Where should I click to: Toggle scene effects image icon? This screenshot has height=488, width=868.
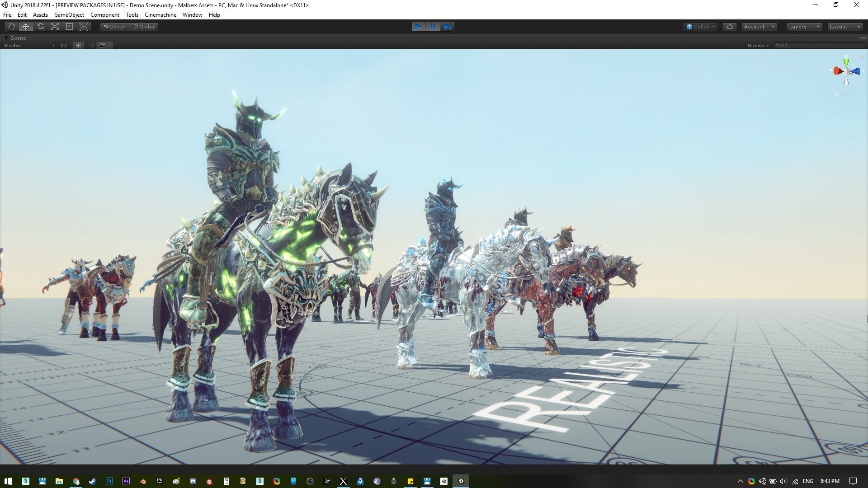tap(103, 45)
